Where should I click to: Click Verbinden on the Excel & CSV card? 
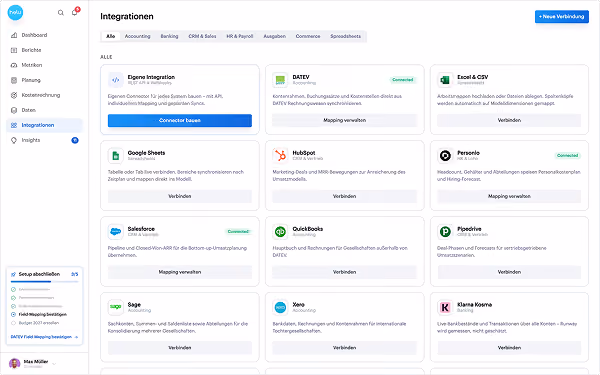coord(509,120)
